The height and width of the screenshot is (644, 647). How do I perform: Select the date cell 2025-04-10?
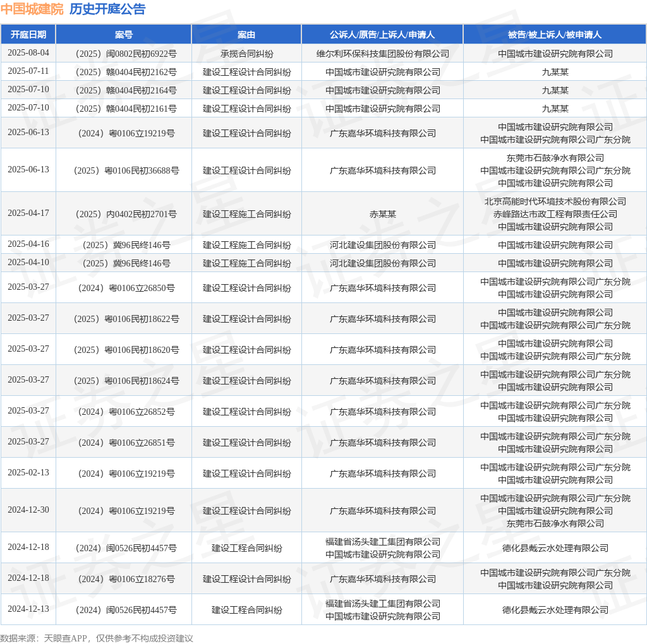(x=28, y=262)
